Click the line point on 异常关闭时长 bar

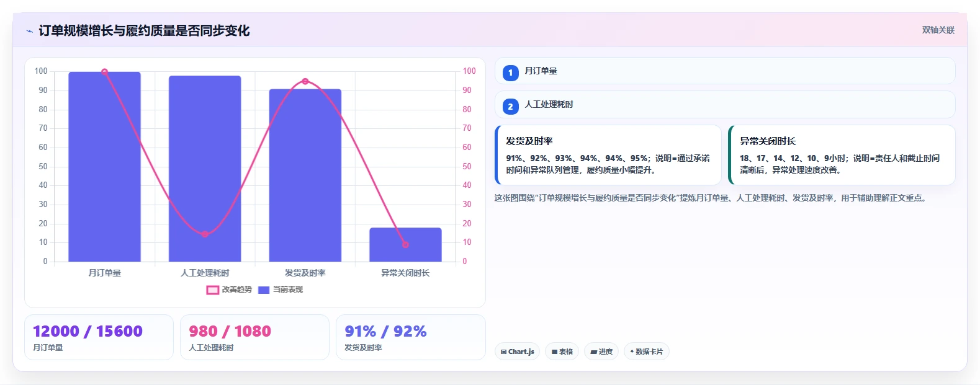405,244
